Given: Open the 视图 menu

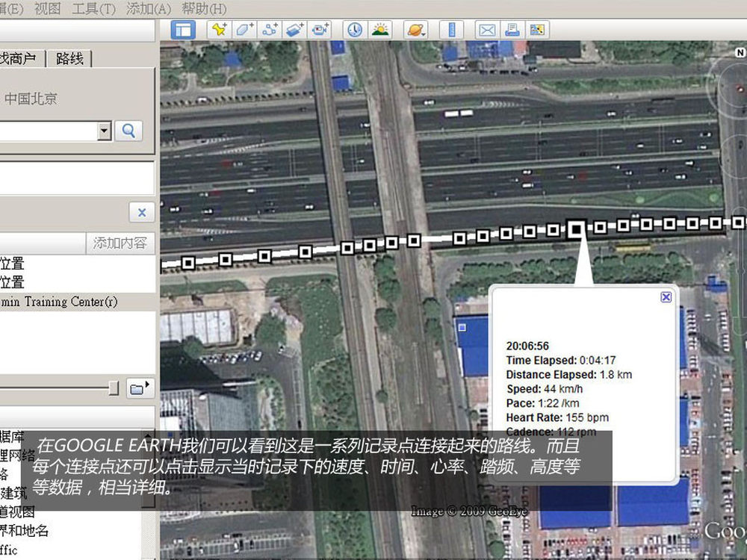Looking at the screenshot, I should (x=47, y=8).
